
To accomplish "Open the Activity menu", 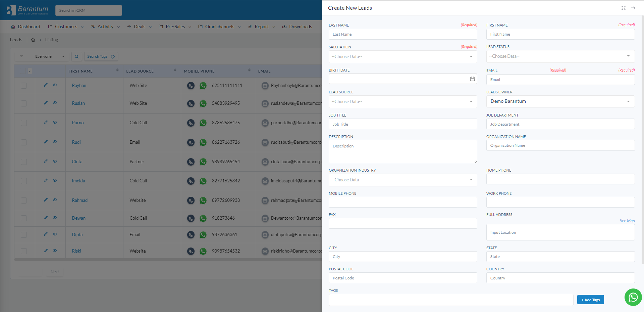I will [105, 27].
